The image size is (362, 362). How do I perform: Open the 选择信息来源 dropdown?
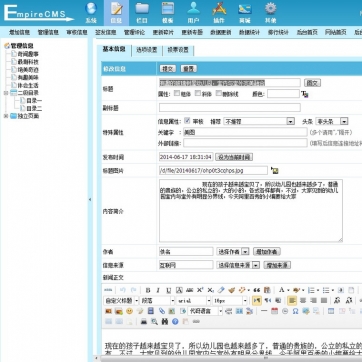click(238, 265)
